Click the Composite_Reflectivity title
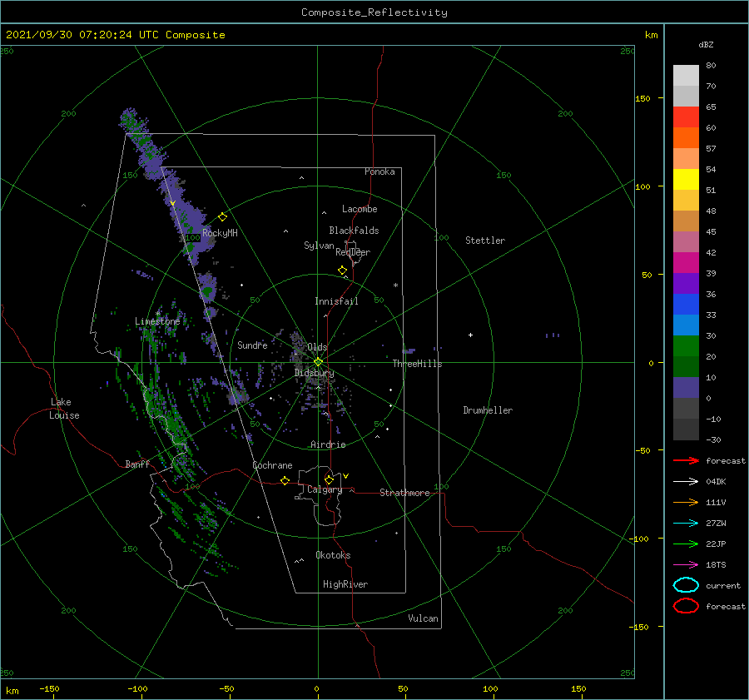The height and width of the screenshot is (700, 749). (374, 12)
